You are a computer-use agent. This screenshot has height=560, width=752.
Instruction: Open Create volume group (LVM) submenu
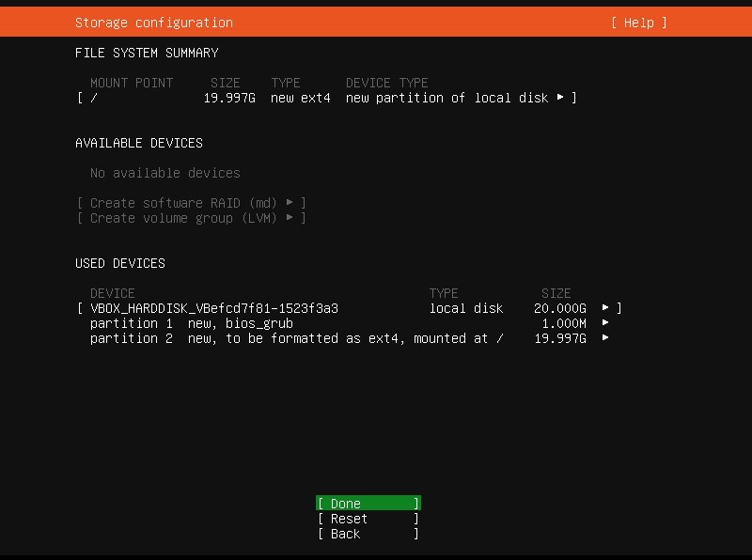pyautogui.click(x=191, y=218)
